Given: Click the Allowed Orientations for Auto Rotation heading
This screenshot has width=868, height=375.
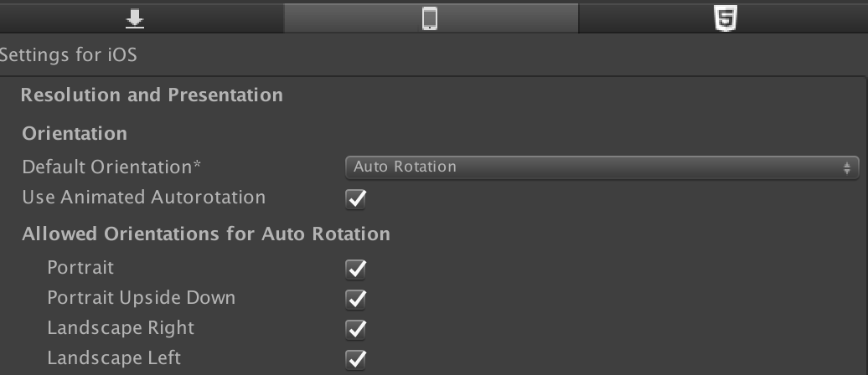Looking at the screenshot, I should pyautogui.click(x=206, y=234).
